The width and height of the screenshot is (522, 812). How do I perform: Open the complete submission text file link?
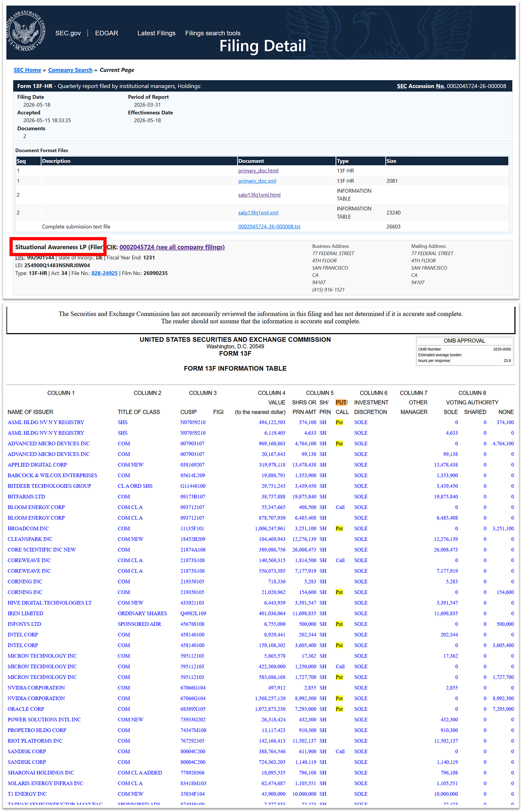pos(269,227)
